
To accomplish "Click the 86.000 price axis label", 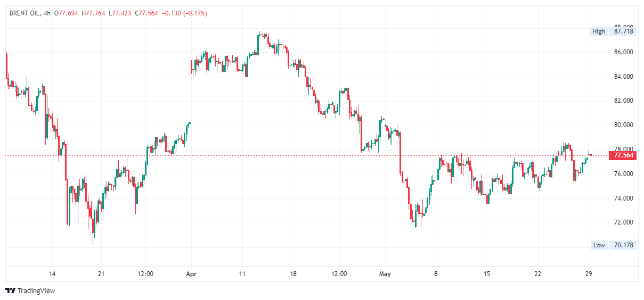I will pos(623,52).
